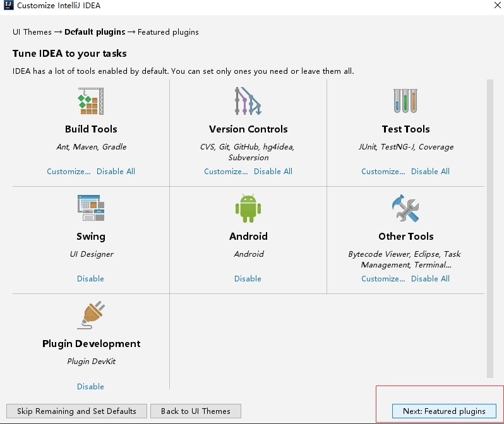Click the 'Swing' heading
Viewport: 504px width, 424px height.
pos(91,237)
